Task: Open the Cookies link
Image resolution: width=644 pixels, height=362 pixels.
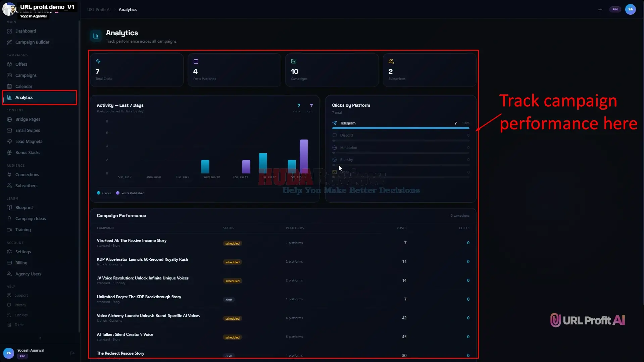Action: pyautogui.click(x=21, y=315)
